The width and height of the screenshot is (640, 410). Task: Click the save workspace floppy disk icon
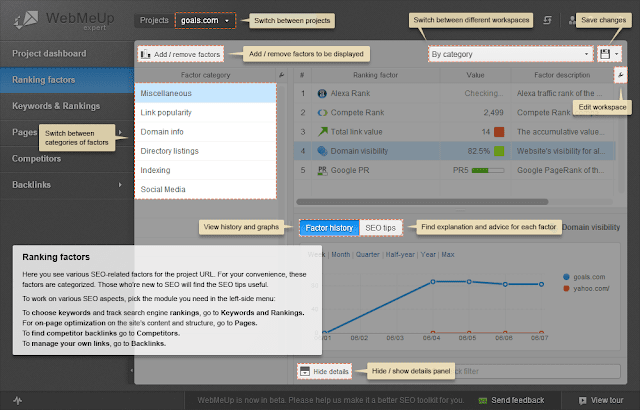pyautogui.click(x=605, y=54)
